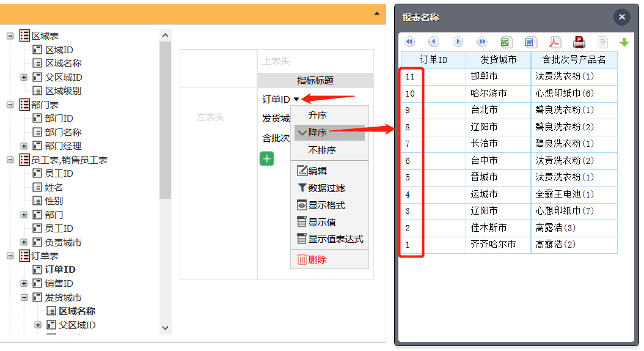
Task: Click the 部门表 table icon
Action: click(x=24, y=105)
